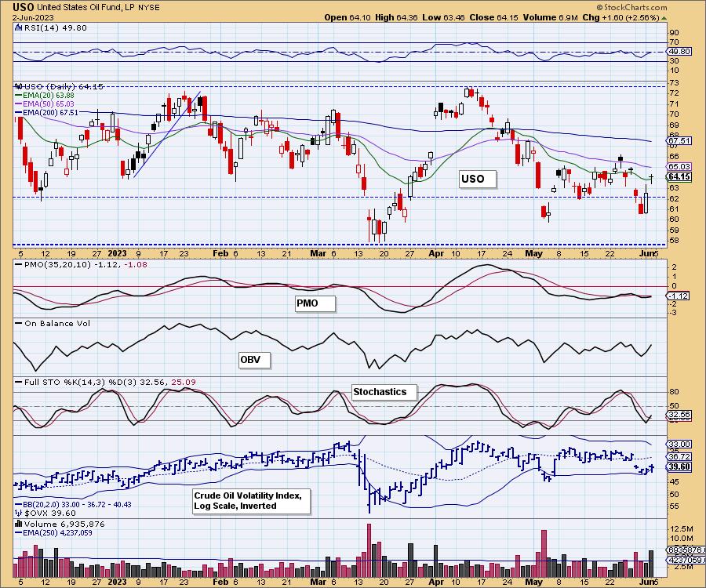706x588 pixels.
Task: Click the 39.60 OVX value tag
Action: click(x=679, y=466)
